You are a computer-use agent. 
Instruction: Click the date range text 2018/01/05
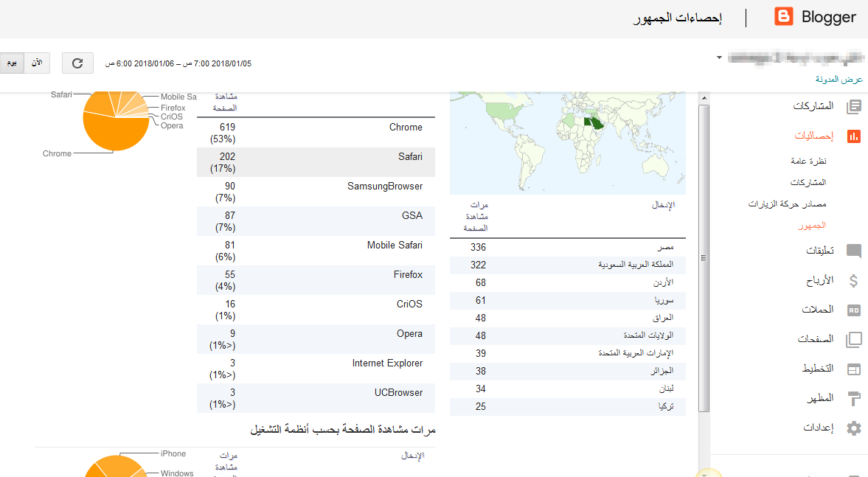point(178,63)
